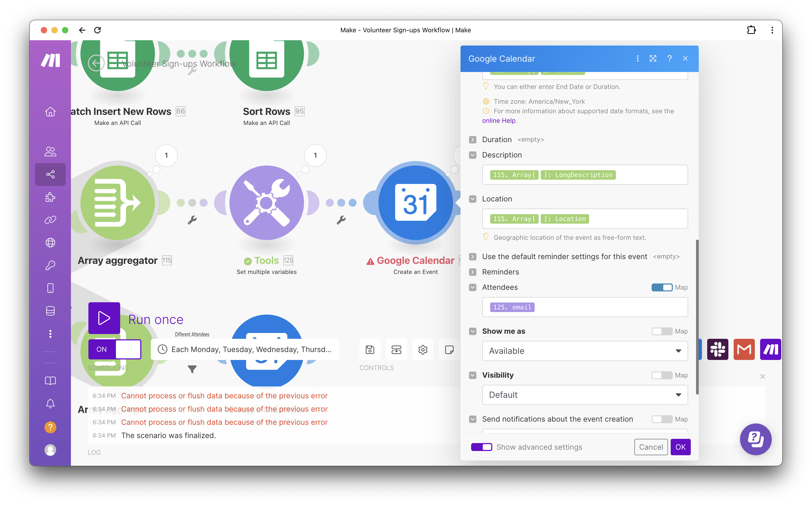
Task: Open the sidebar More options menu
Action: (50, 334)
